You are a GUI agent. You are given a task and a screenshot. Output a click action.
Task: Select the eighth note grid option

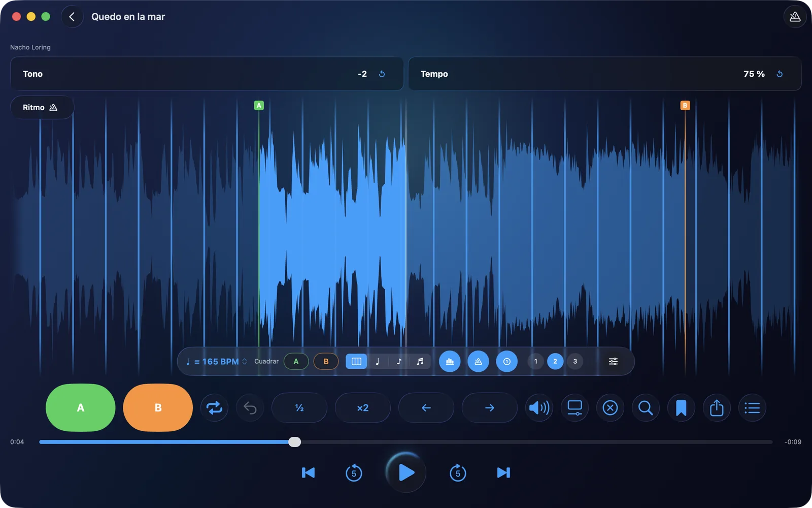[399, 362]
